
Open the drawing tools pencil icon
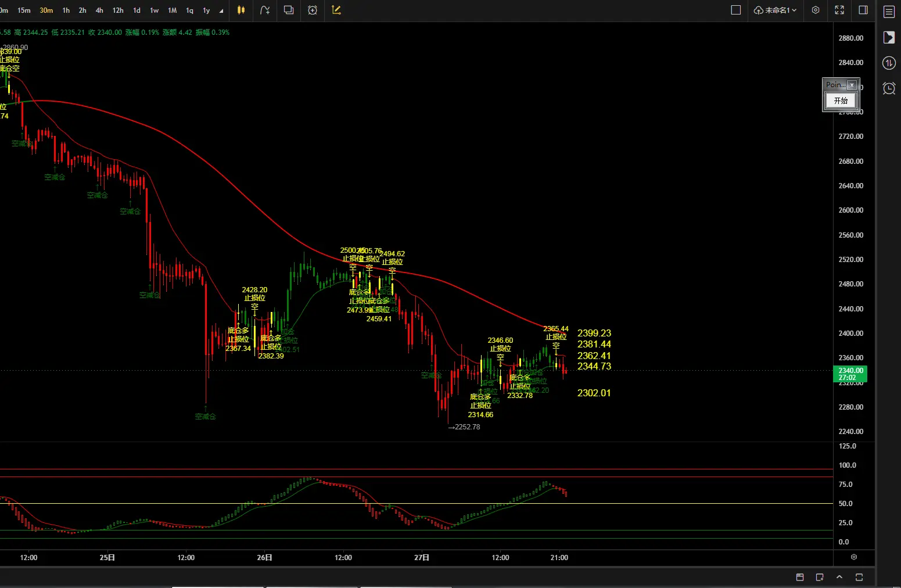click(336, 10)
